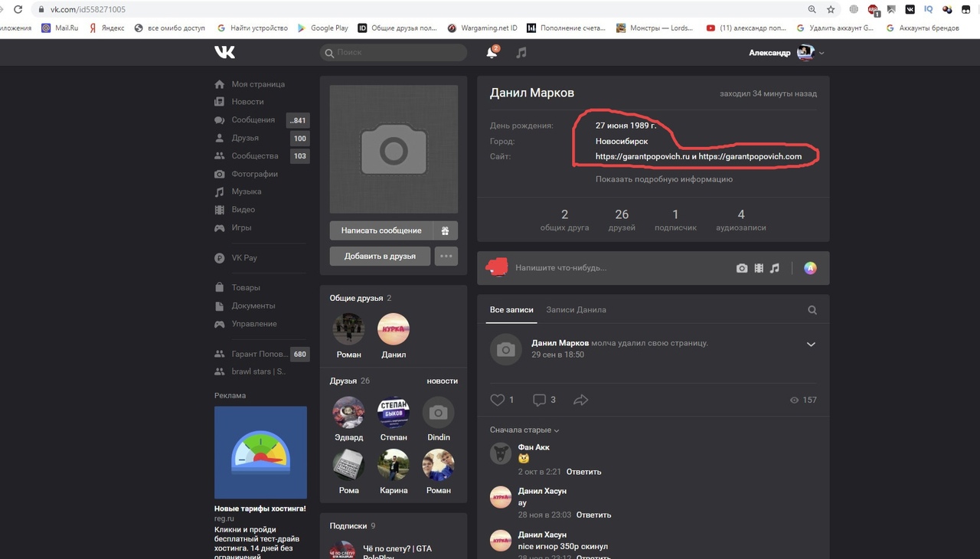Open the Сначала старые sorting dropdown
980x559 pixels.
(x=524, y=430)
